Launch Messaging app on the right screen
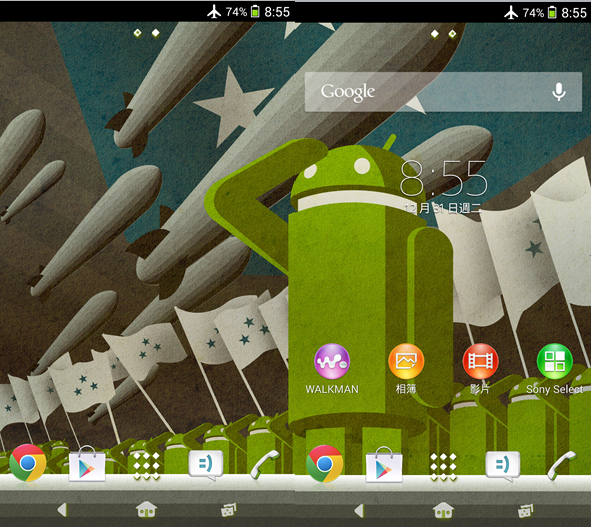The height and width of the screenshot is (527, 591). [502, 466]
